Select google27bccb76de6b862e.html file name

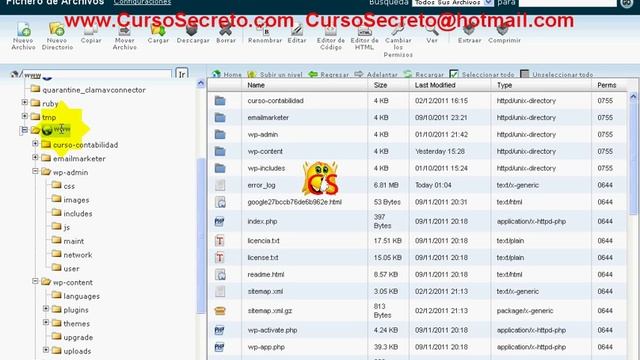coord(294,202)
